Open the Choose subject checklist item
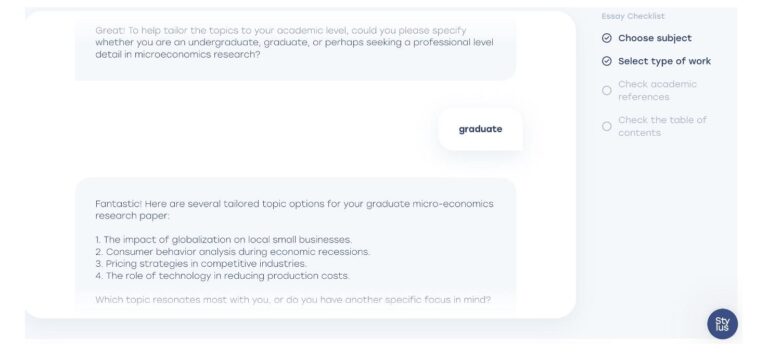 [x=655, y=38]
